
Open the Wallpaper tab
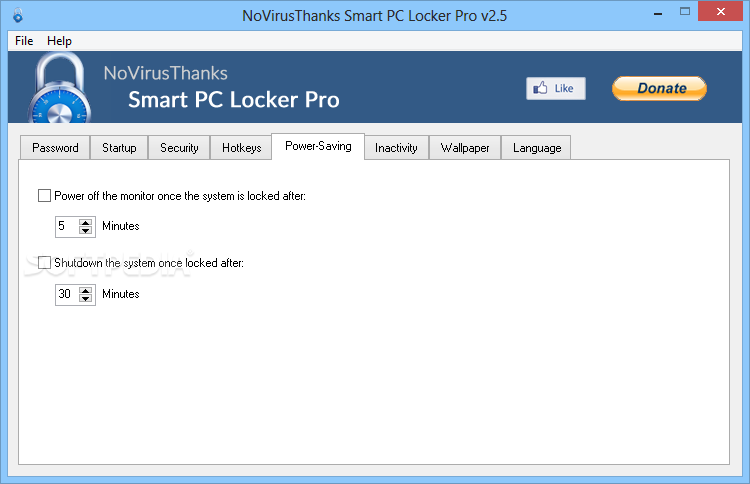(464, 148)
